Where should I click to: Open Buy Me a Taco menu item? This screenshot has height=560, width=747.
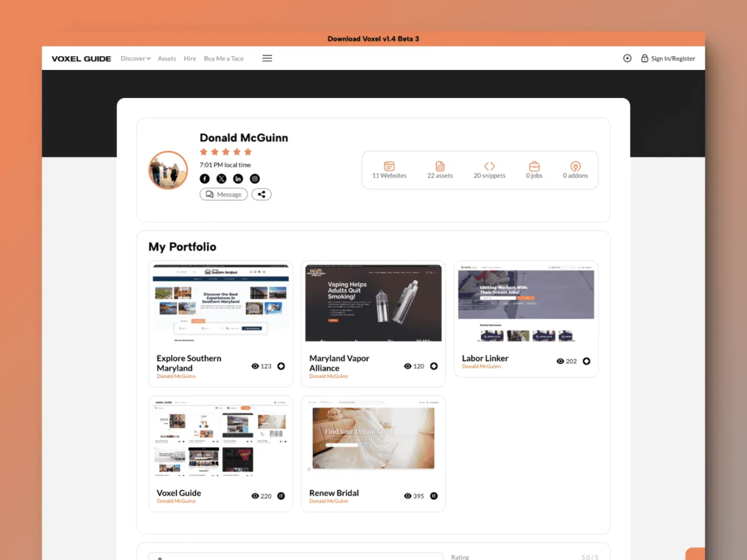click(224, 58)
